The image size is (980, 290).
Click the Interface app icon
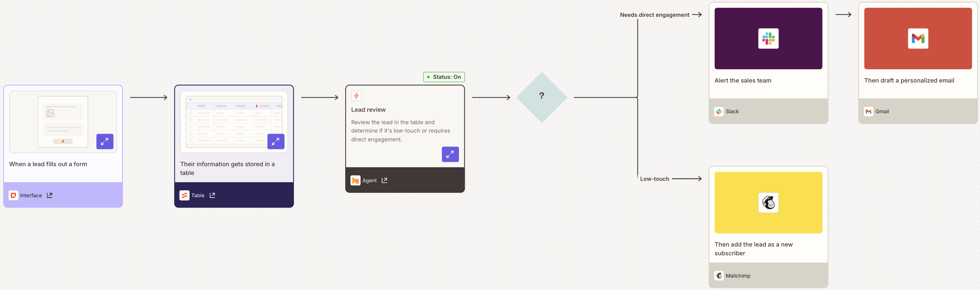13,195
